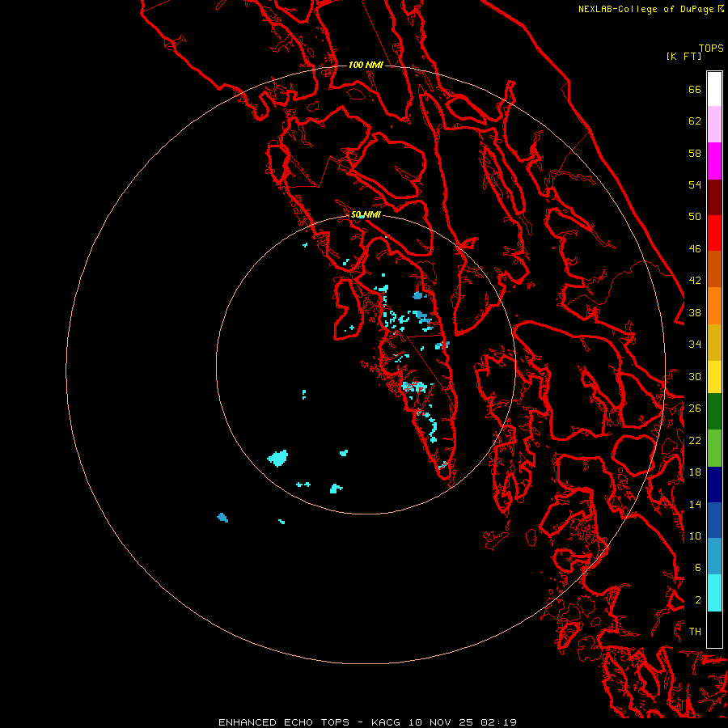Viewport: 728px width, 728px height.
Task: Click the legend value '58'
Action: [695, 153]
